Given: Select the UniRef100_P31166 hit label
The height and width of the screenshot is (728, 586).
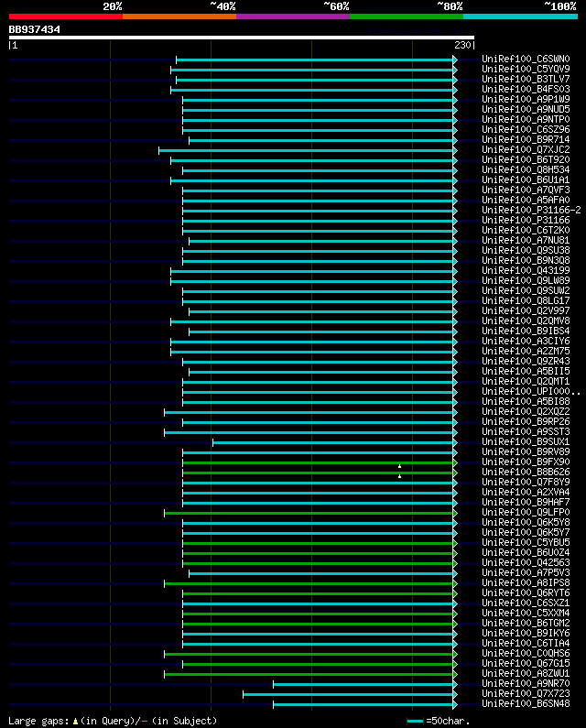Looking at the screenshot, I should click(526, 220).
